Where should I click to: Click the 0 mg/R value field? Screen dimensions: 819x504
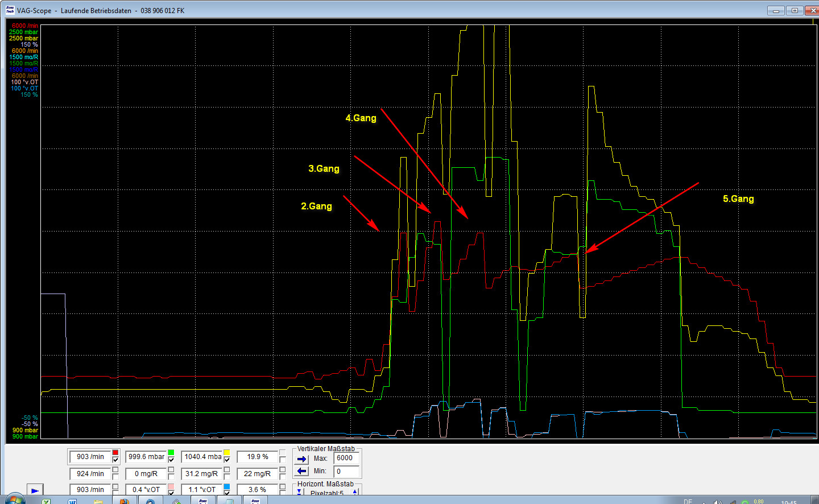[146, 474]
